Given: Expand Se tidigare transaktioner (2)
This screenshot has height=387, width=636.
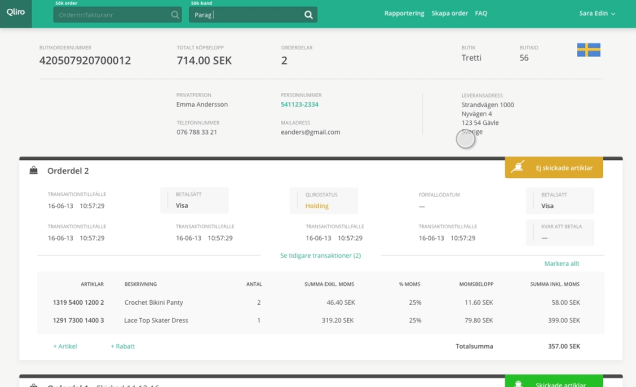Looking at the screenshot, I should pos(320,256).
